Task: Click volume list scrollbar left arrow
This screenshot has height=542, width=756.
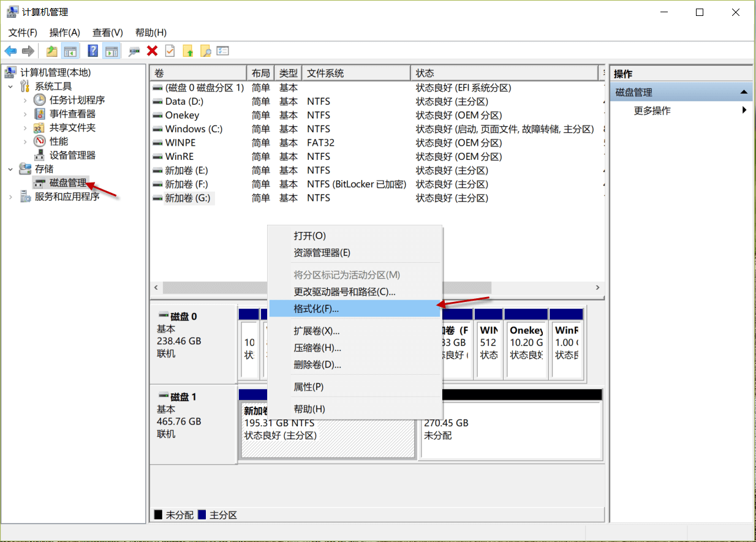Action: coord(156,287)
